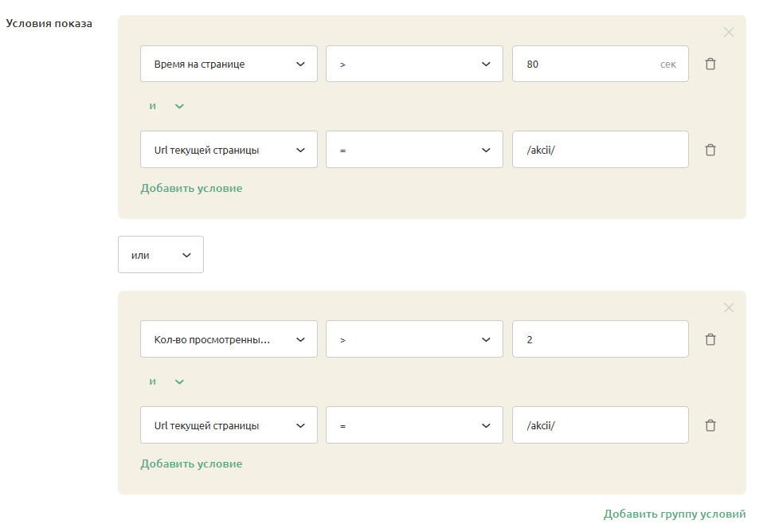Open operator dropdown next to 'Время на странице'

414,65
